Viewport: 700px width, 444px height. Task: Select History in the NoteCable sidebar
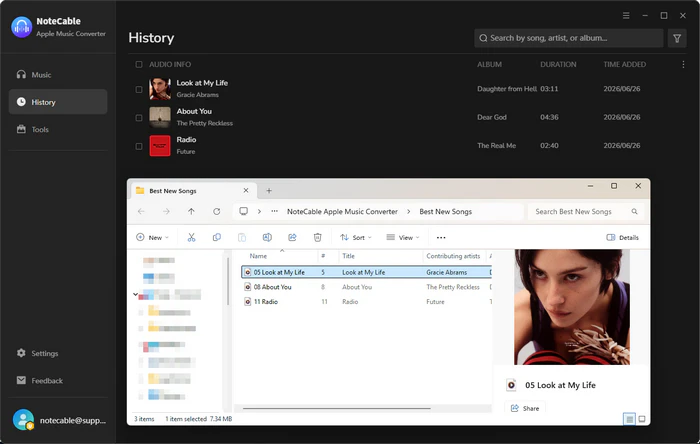[x=58, y=102]
